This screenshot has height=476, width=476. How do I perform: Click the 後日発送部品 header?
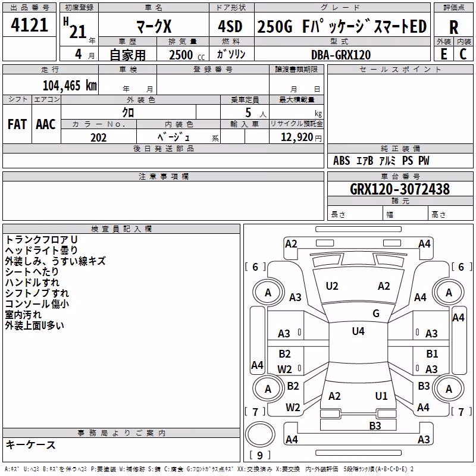point(163,148)
